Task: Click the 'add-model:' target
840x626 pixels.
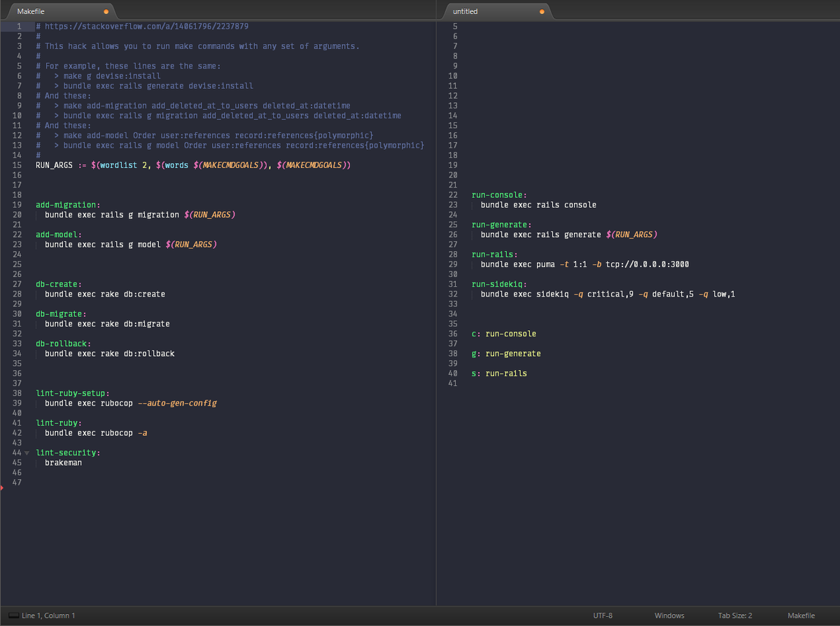Action: [x=59, y=234]
